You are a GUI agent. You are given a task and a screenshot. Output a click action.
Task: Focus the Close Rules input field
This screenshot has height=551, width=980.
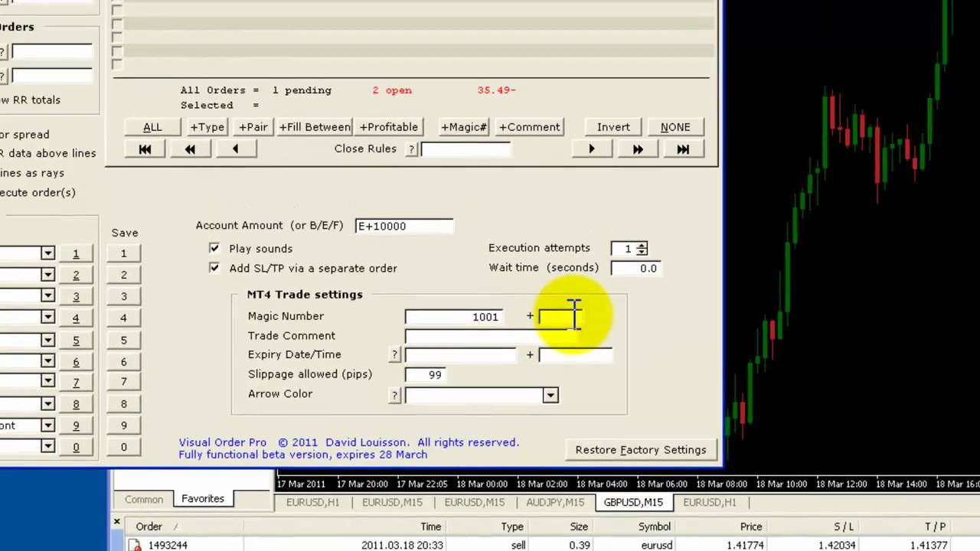click(465, 149)
